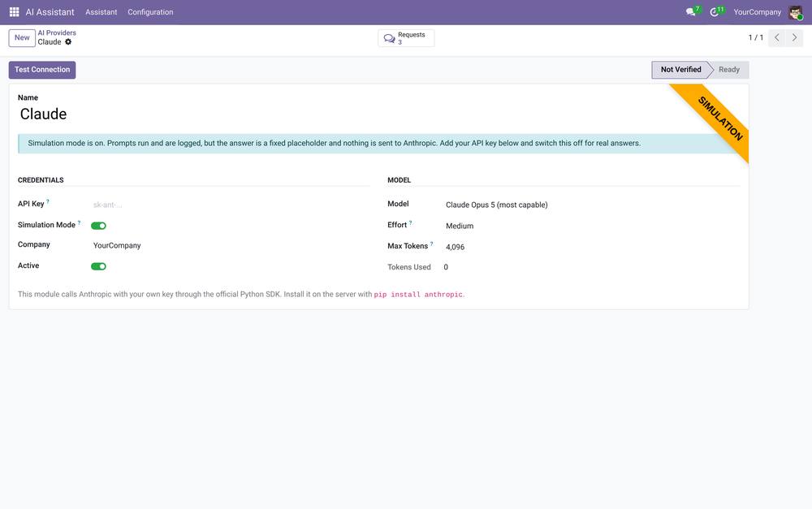The height and width of the screenshot is (509, 812).
Task: Click into the API Key input field
Action: 231,205
